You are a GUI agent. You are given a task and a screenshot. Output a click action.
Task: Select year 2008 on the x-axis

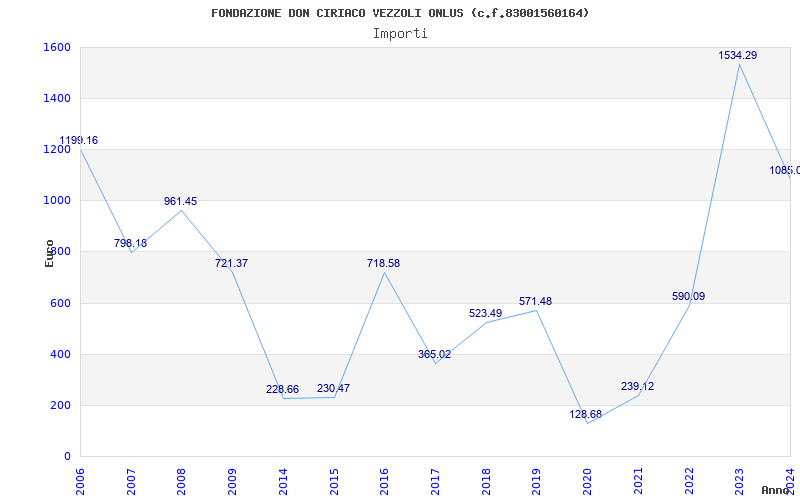181,482
